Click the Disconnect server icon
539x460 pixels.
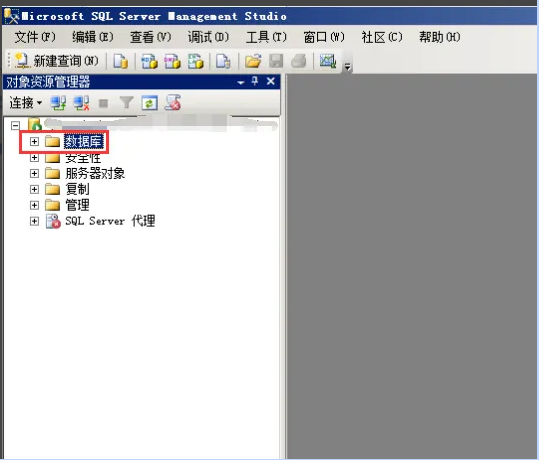81,103
